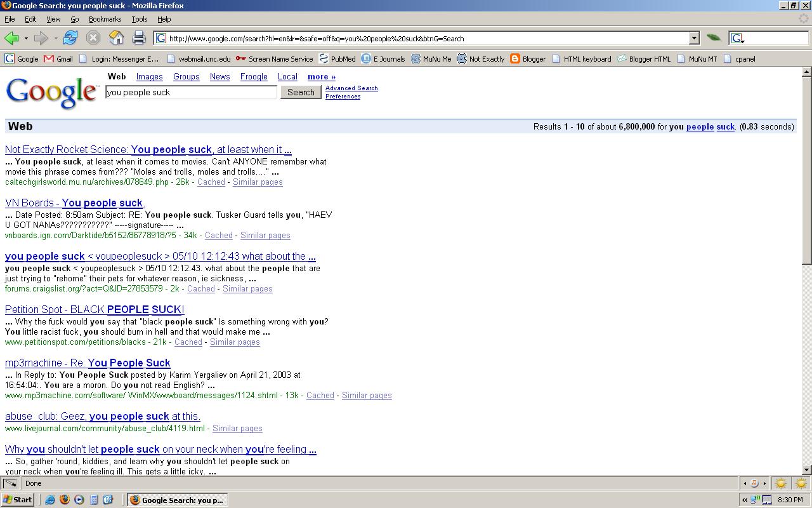Open the E Journals bookmark
Viewport: 812px width, 508px height.
(x=383, y=58)
